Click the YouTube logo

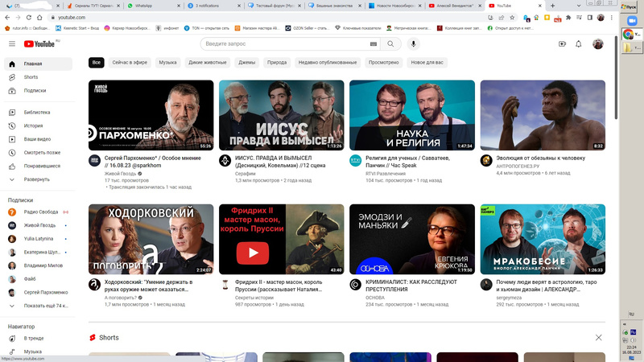point(39,44)
